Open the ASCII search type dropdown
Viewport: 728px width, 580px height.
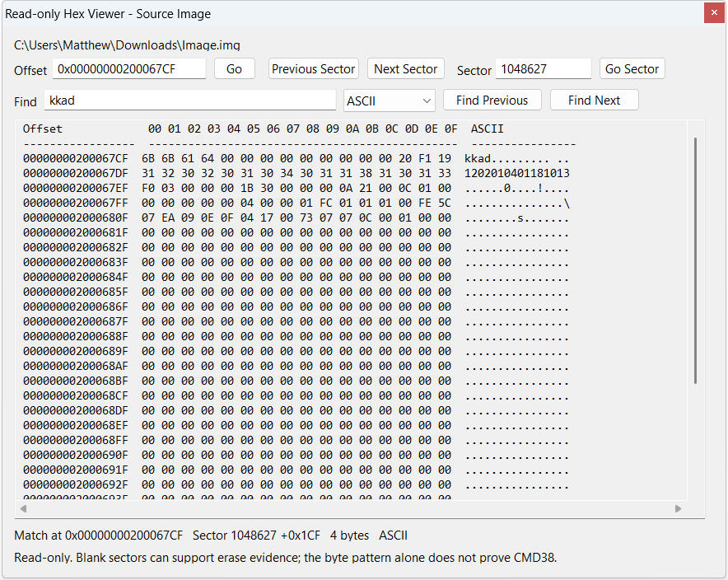pyautogui.click(x=389, y=101)
